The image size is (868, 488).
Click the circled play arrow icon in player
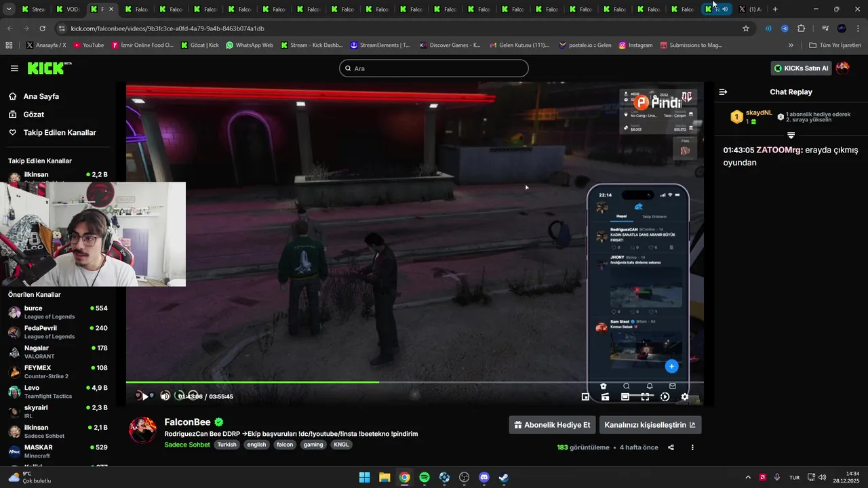pos(665,396)
